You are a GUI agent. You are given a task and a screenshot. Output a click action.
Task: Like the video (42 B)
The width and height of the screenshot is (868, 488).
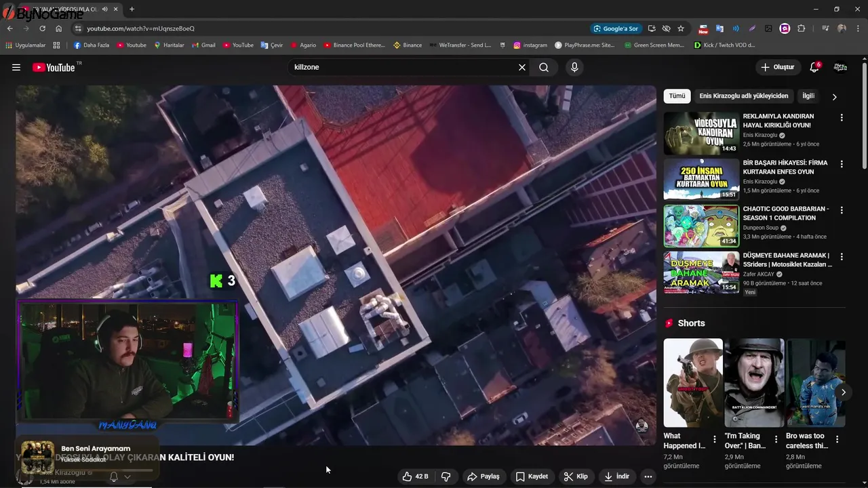415,476
